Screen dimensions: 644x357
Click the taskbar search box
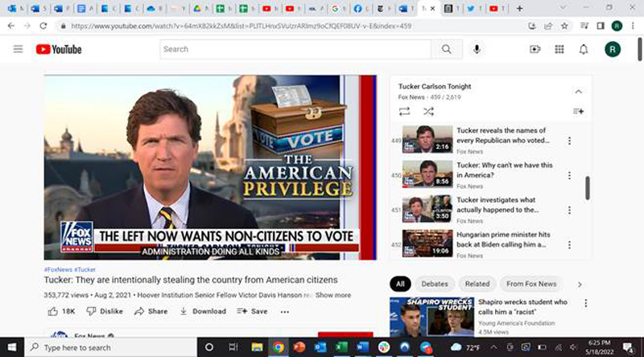(111, 347)
